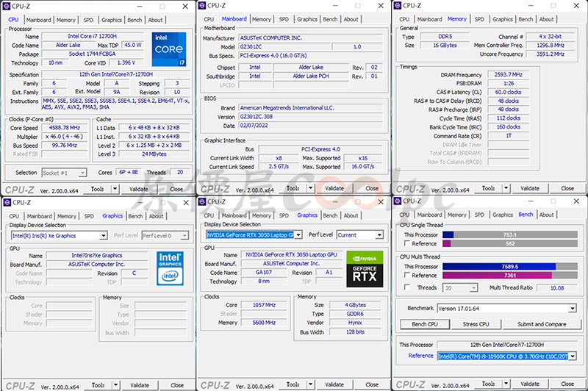Click the Intel Core i7 logo badge

pos(169,49)
